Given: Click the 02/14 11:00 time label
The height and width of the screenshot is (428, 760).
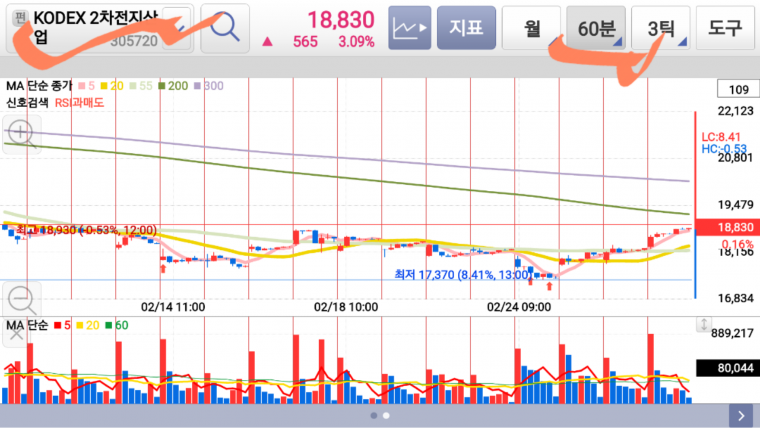Looking at the screenshot, I should 173,307.
